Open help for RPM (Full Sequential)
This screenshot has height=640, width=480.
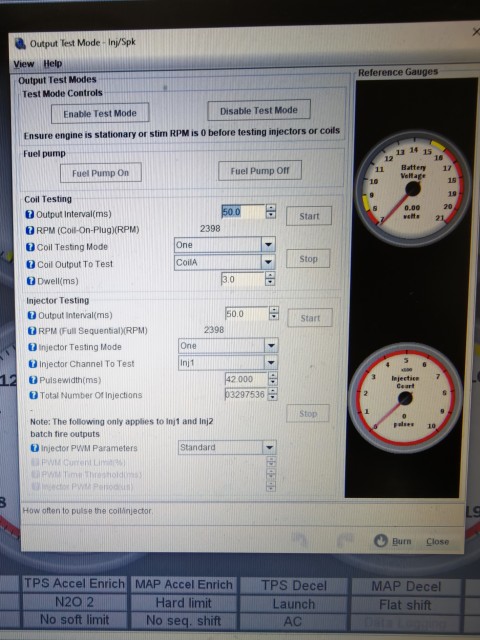click(32, 331)
